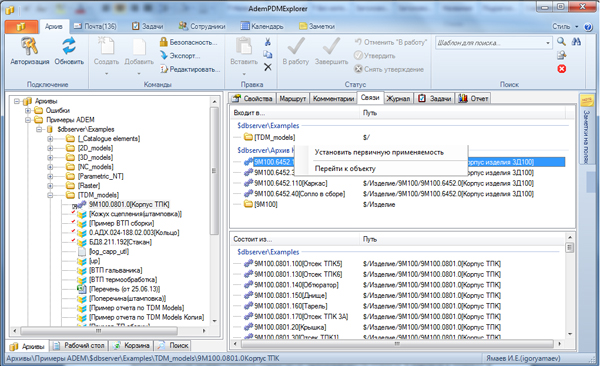
Task: Open the Сотрудники ribbon tab
Action: (202, 26)
